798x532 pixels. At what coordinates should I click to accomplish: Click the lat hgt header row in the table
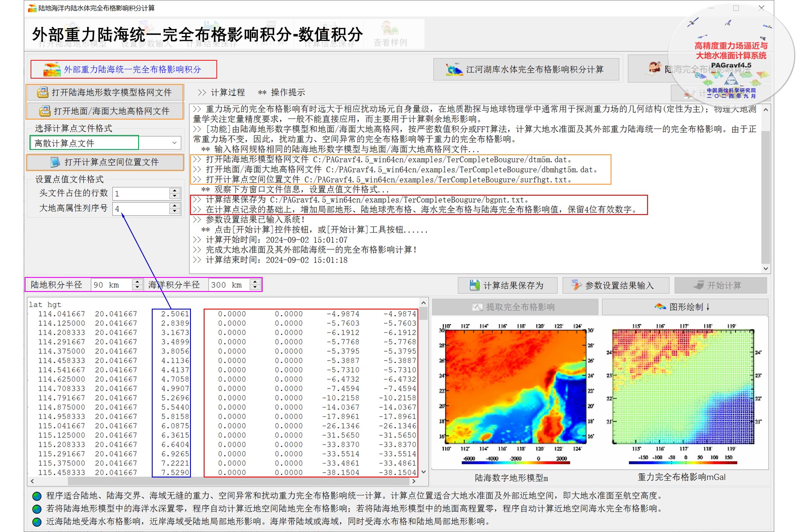[x=45, y=304]
